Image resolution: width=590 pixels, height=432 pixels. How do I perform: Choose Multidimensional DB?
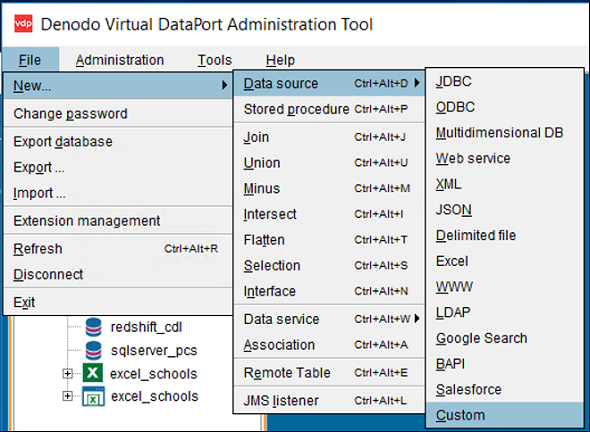(x=505, y=132)
